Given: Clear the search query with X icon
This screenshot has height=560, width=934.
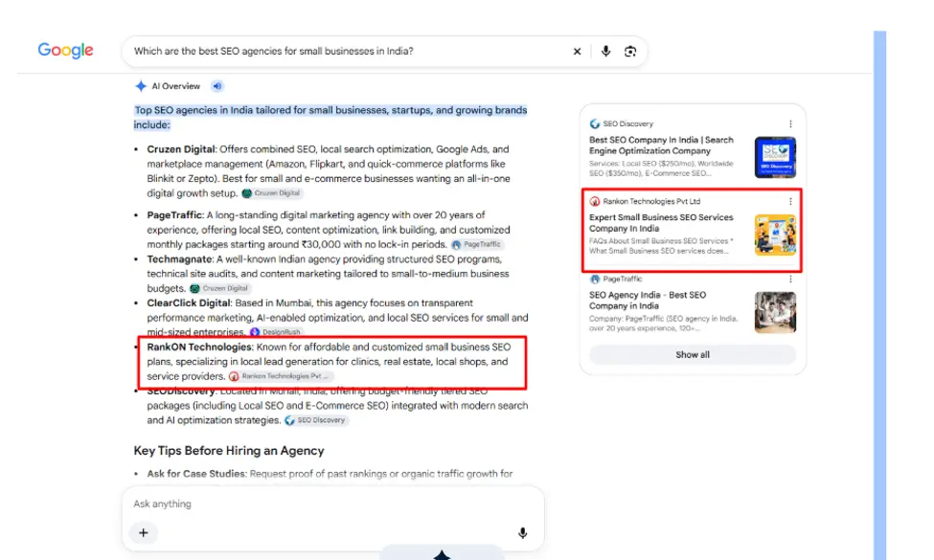Looking at the screenshot, I should (x=577, y=51).
